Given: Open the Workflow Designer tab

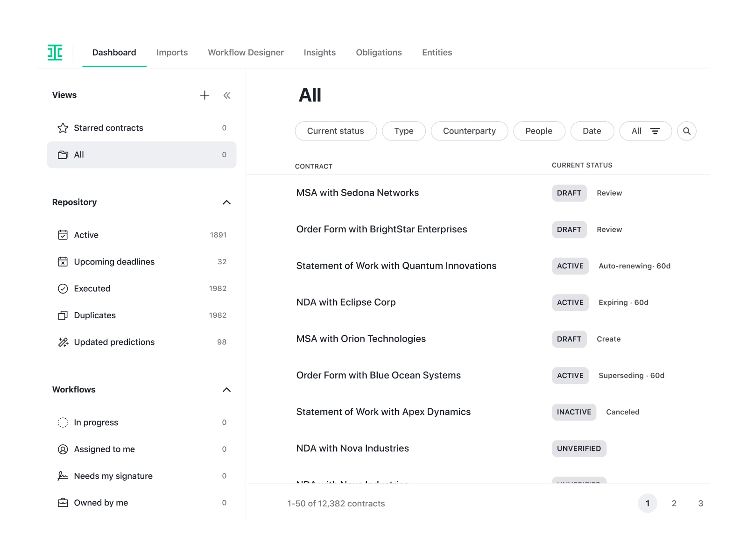Looking at the screenshot, I should pyautogui.click(x=246, y=52).
